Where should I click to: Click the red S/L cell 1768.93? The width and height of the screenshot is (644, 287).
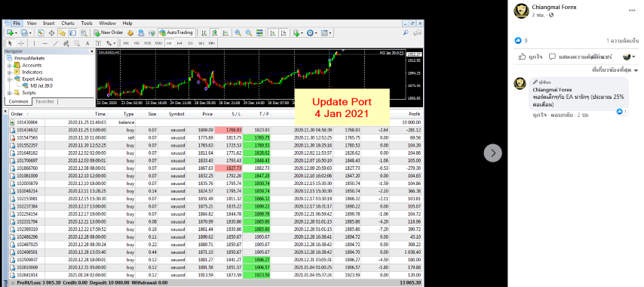point(228,130)
